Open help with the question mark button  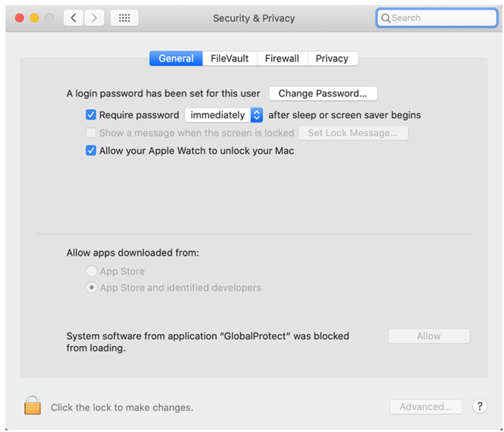pos(479,406)
